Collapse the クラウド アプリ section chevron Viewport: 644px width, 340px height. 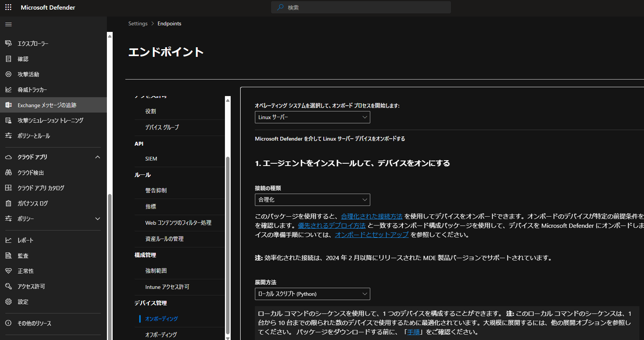[x=98, y=157]
